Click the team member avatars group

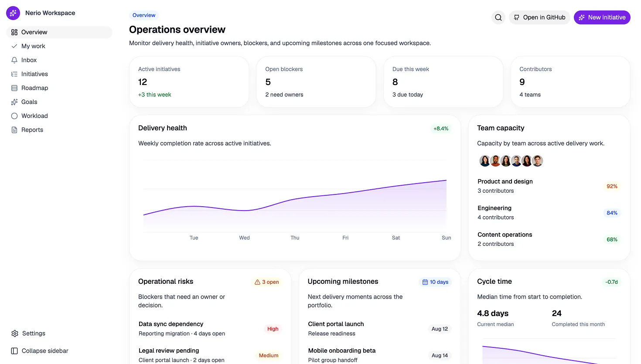511,161
